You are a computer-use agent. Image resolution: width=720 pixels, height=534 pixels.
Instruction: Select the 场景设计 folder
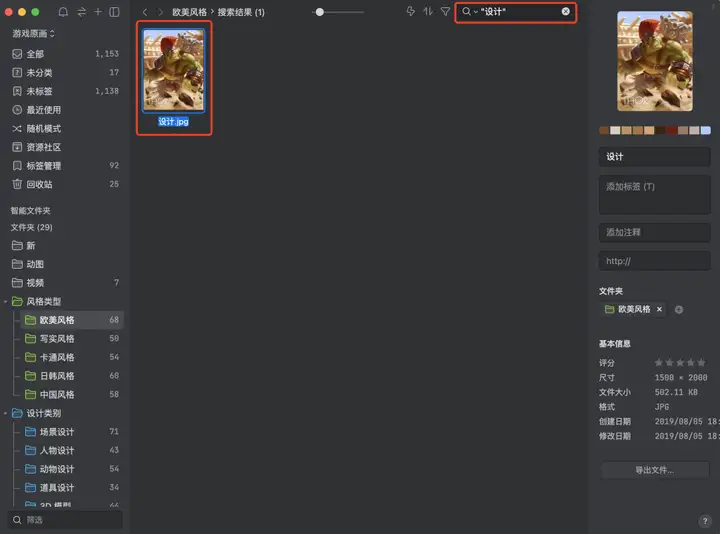pos(72,432)
